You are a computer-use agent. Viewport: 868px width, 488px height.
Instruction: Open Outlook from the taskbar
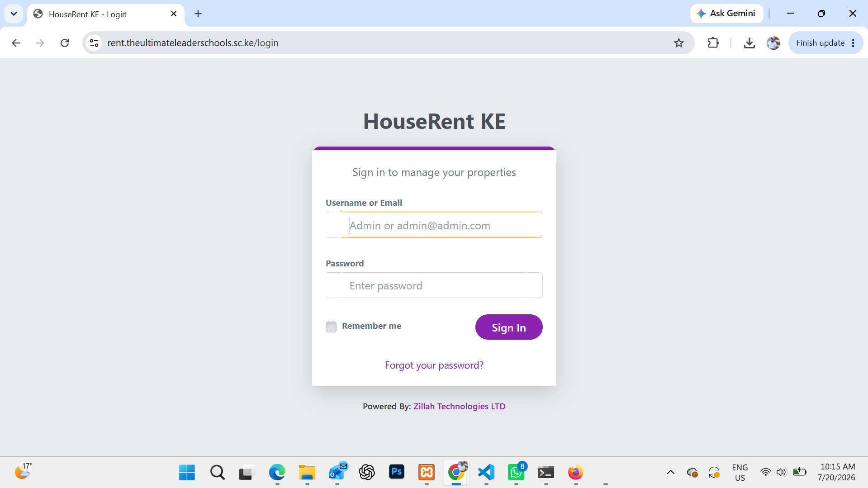pyautogui.click(x=337, y=473)
